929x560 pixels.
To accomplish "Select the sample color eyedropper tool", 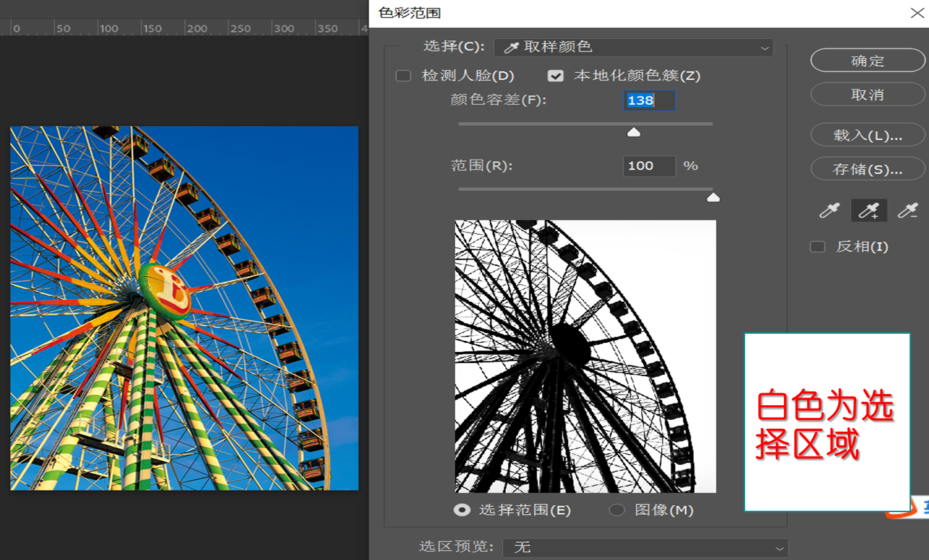I will (830, 210).
